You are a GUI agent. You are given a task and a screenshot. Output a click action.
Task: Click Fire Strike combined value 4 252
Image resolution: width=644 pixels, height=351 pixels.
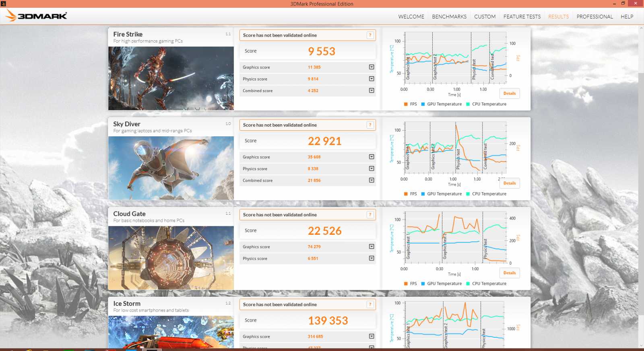point(313,90)
